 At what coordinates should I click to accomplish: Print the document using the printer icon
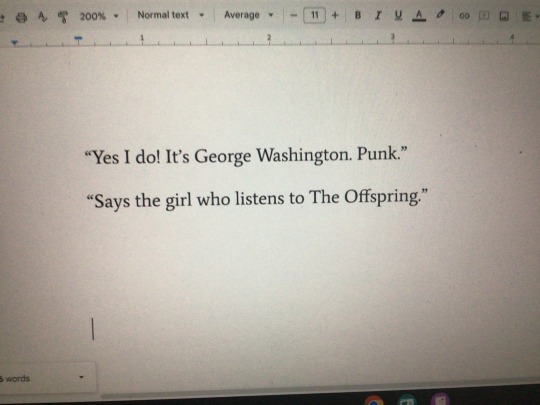click(22, 17)
